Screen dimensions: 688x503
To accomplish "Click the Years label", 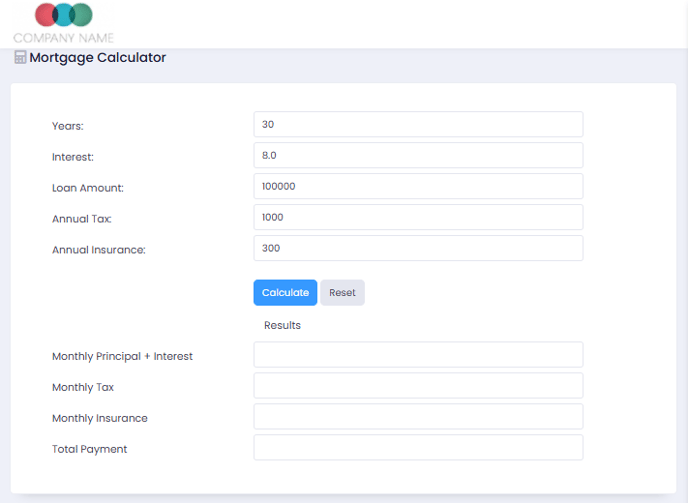I will pos(68,126).
